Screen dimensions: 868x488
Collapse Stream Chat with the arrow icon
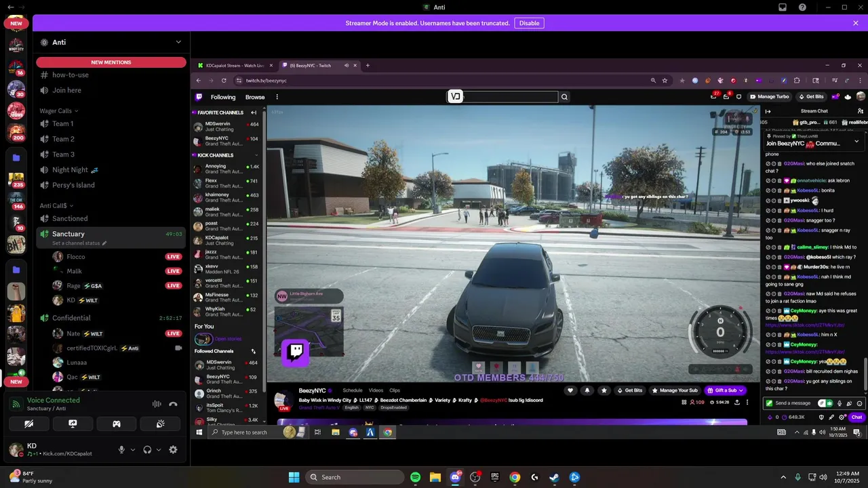(x=768, y=111)
